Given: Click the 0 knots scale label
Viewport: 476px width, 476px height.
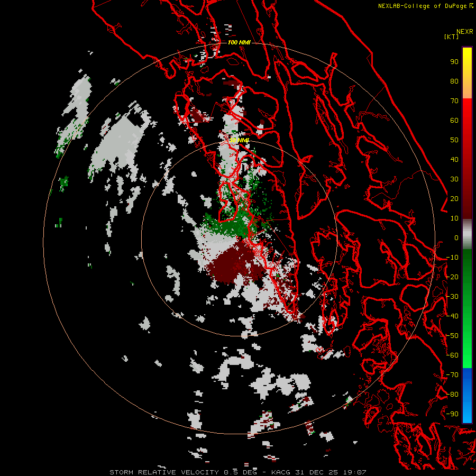Looking at the screenshot, I should tap(456, 238).
